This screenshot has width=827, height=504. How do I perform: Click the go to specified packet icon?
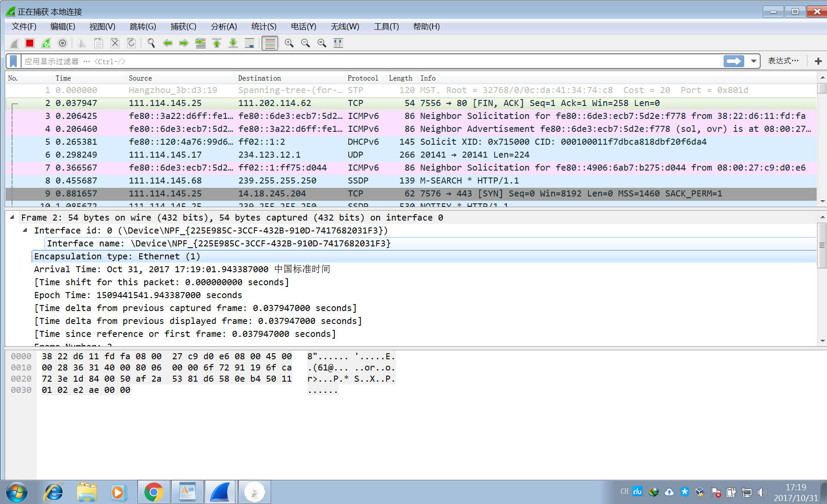200,43
